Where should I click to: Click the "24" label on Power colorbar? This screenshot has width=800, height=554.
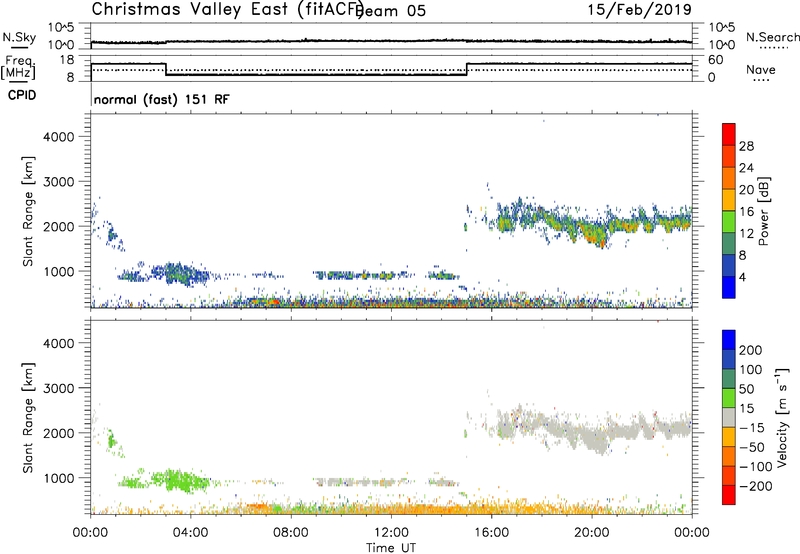(746, 168)
